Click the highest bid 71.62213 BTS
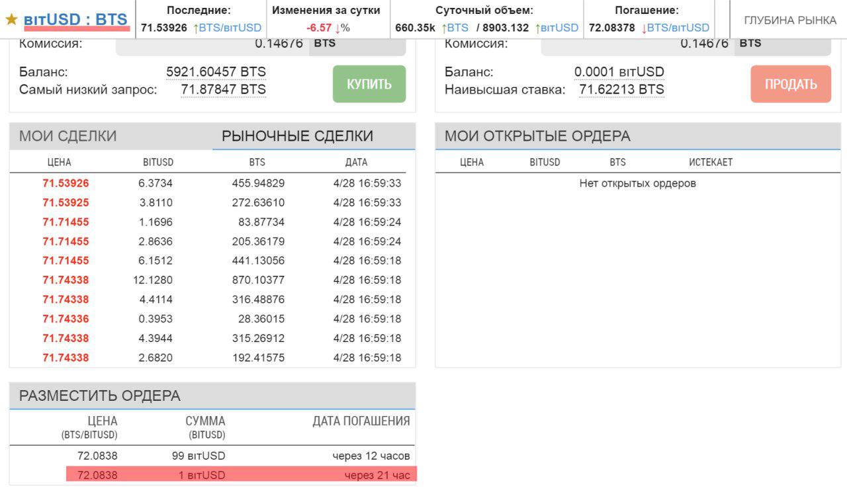This screenshot has width=847, height=504. click(x=622, y=89)
